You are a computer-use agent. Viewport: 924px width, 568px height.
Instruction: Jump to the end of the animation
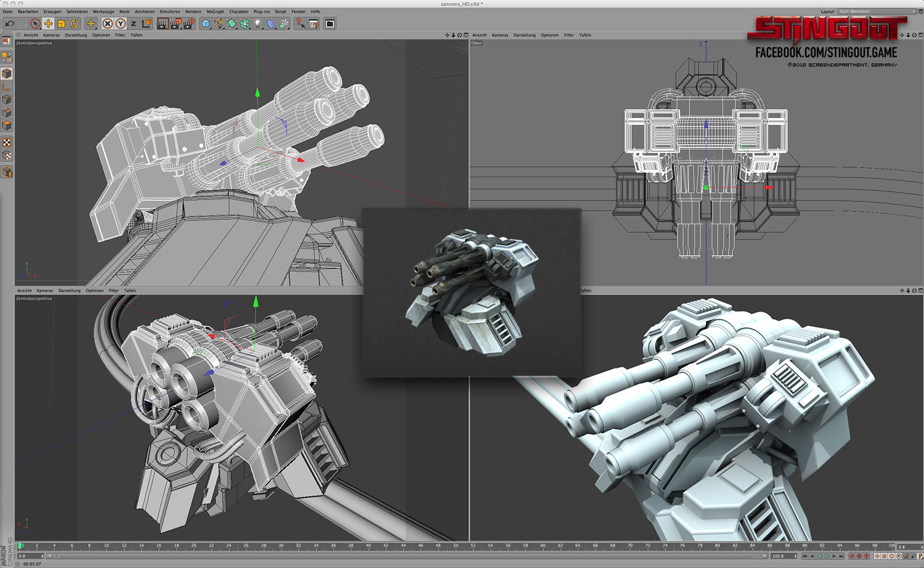tap(841, 556)
